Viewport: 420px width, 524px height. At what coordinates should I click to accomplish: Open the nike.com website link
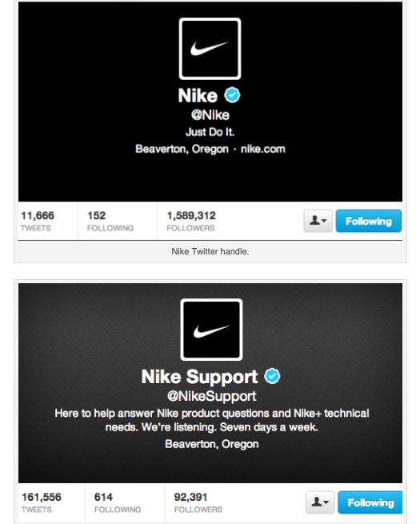point(263,149)
